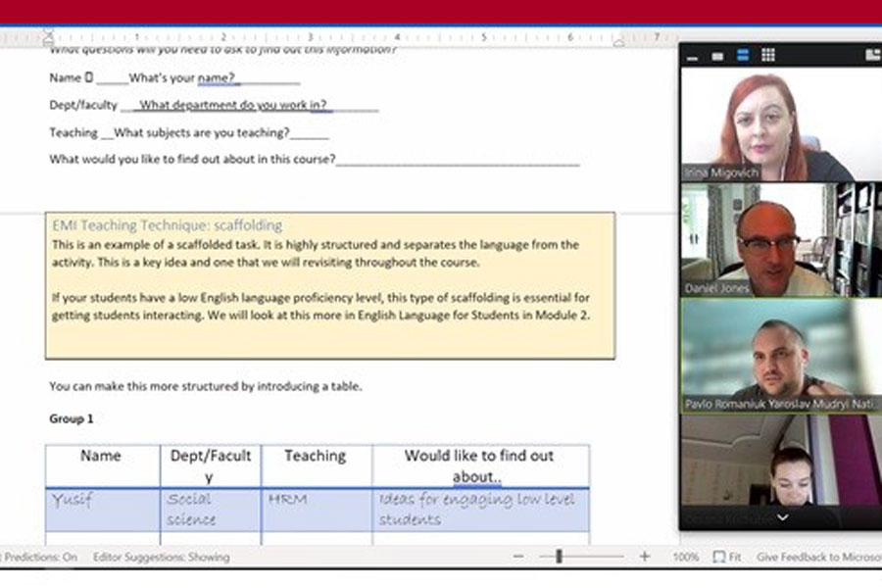The width and height of the screenshot is (882, 588).
Task: Click Give Feedback to Microsoft link
Action: pyautogui.click(x=817, y=557)
